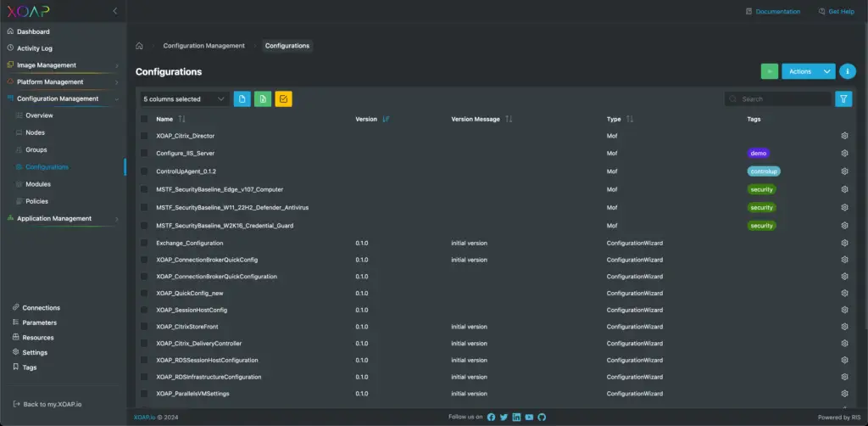
Task: Click the home breadcrumb icon
Action: coord(140,46)
